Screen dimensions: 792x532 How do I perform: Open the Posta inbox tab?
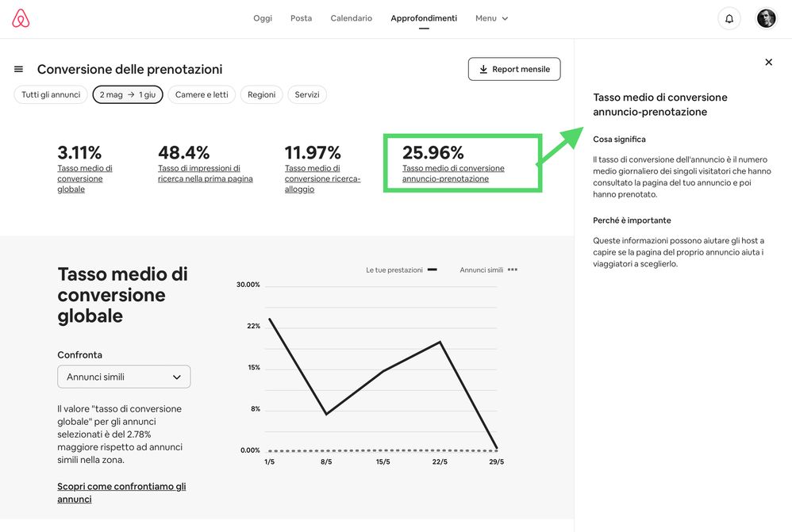(301, 19)
